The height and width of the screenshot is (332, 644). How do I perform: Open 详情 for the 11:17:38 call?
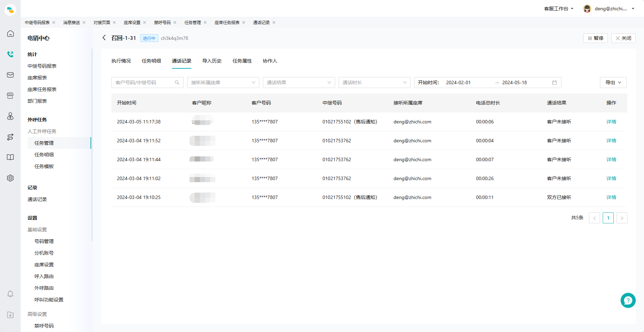pos(611,122)
